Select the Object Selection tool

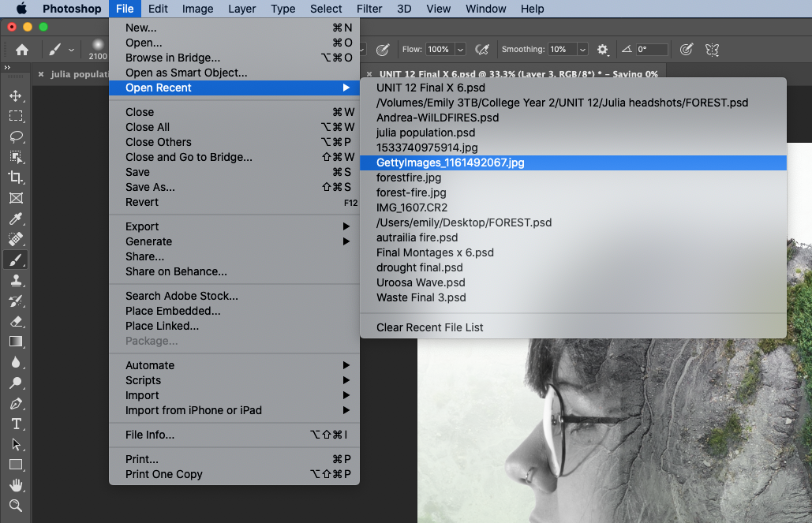point(16,157)
